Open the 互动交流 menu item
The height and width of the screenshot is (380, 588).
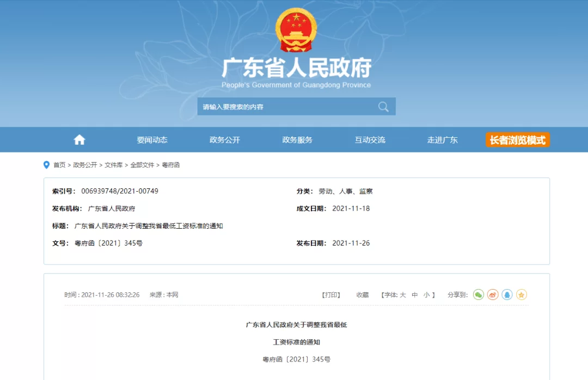coord(370,140)
